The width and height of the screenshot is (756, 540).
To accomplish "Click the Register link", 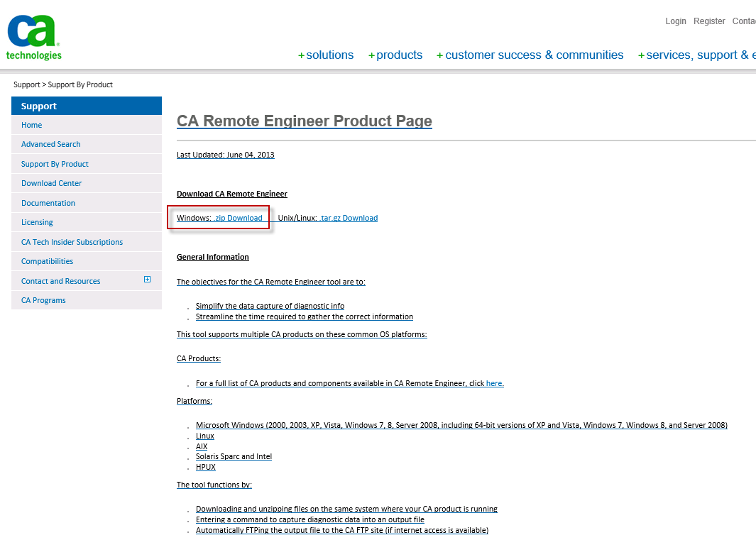I will (709, 21).
